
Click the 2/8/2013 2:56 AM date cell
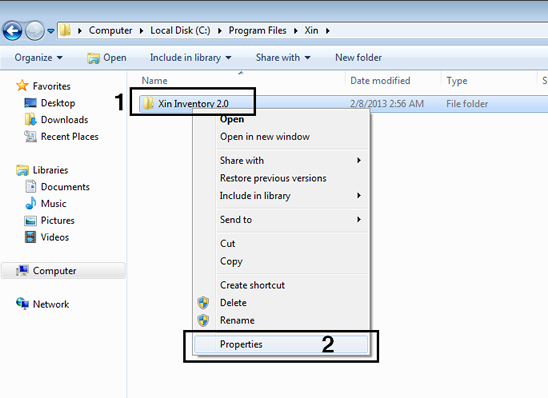click(x=387, y=104)
